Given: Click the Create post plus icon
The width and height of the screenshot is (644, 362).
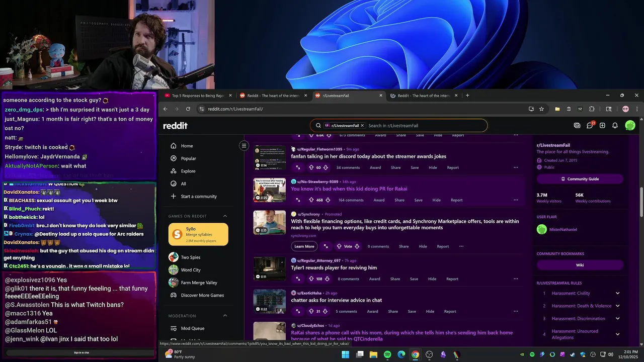Looking at the screenshot, I should pos(602,125).
